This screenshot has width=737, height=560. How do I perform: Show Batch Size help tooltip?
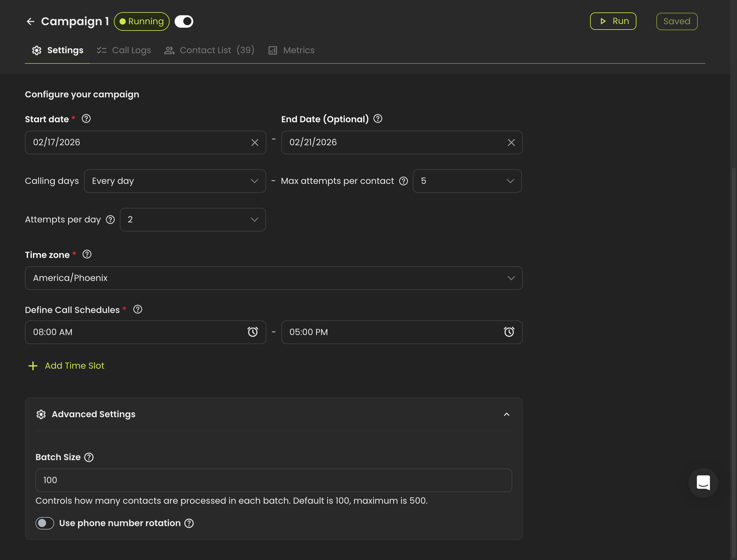[x=89, y=457]
